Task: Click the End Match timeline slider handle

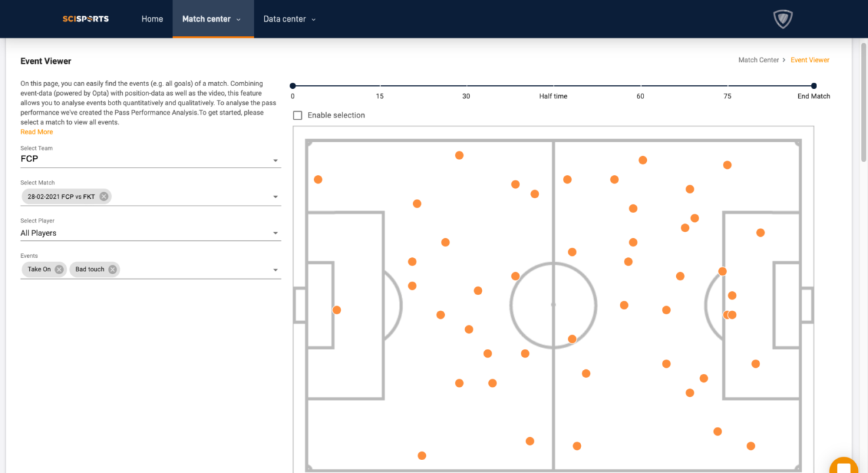Action: pos(814,86)
